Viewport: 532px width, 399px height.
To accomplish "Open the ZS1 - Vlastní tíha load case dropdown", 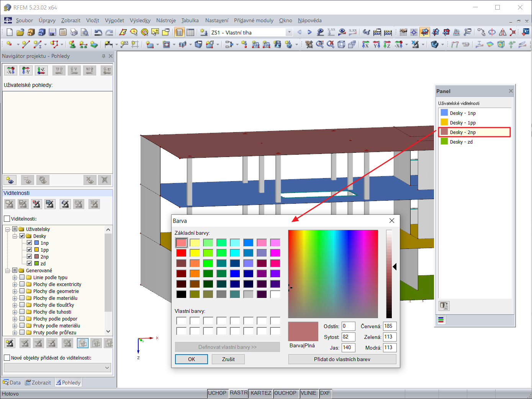I will click(289, 33).
